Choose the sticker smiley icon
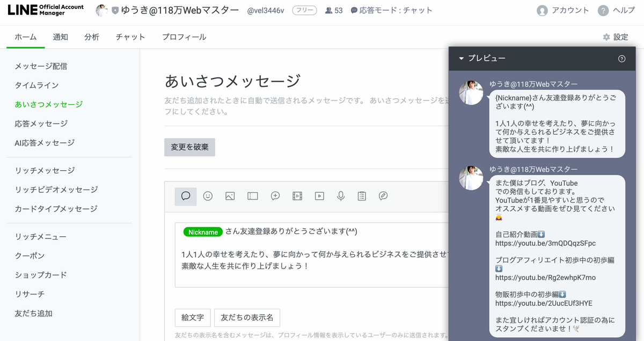Screen dimensions: 644x341 208,196
